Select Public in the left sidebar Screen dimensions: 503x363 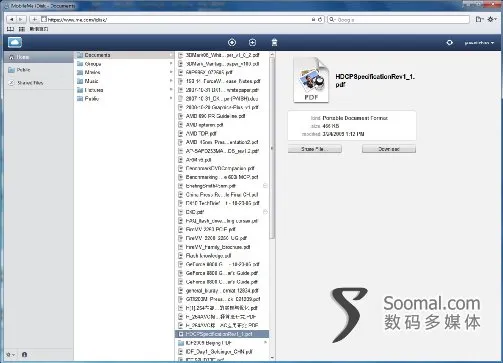point(39,70)
